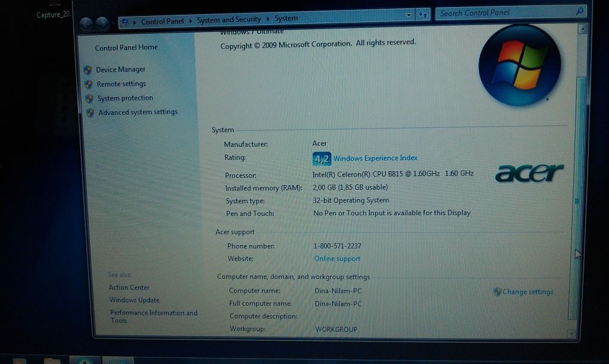The image size is (609, 364).
Task: Select Control Panel in address breadcrumb
Action: [x=162, y=21]
